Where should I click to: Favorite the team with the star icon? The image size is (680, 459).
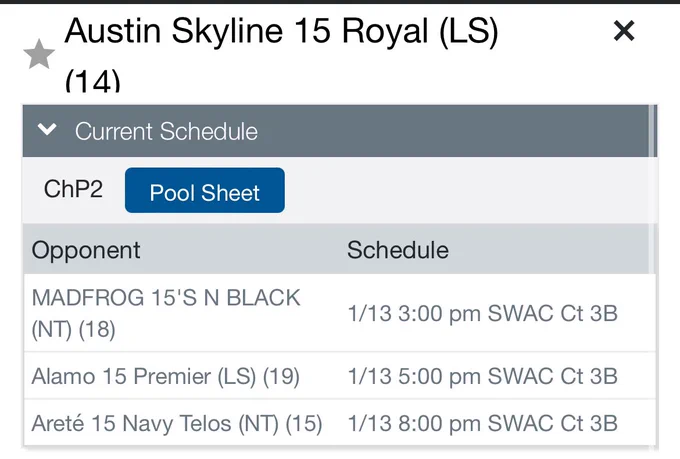point(39,54)
